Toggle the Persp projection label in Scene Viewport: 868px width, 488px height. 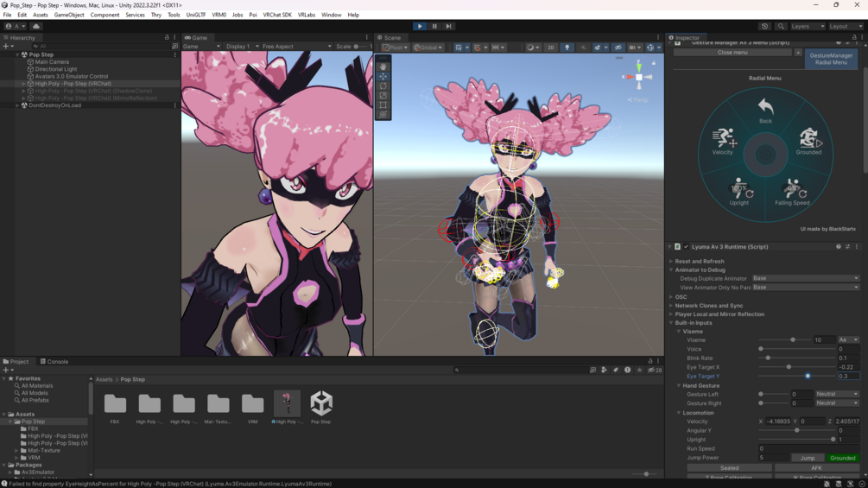pos(637,100)
